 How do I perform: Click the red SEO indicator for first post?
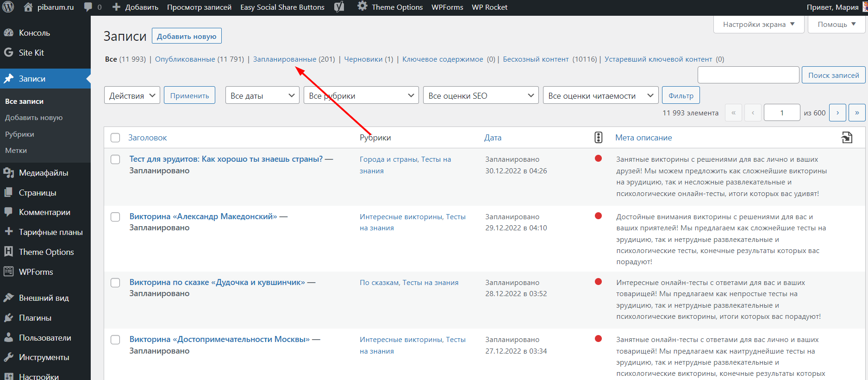pyautogui.click(x=598, y=158)
